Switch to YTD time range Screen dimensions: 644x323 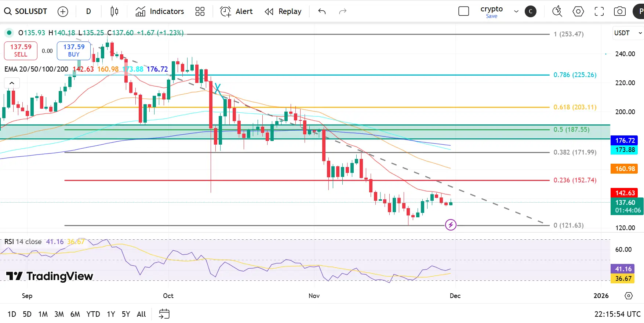tap(93, 314)
